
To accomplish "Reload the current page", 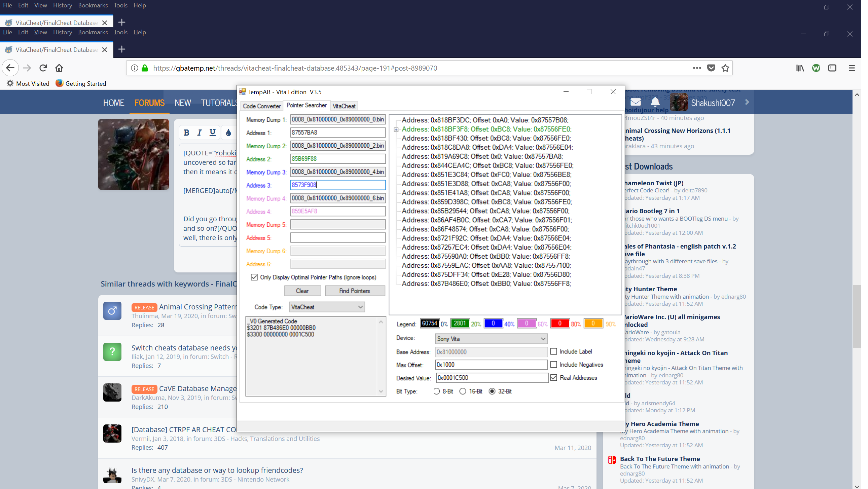I will click(x=43, y=68).
